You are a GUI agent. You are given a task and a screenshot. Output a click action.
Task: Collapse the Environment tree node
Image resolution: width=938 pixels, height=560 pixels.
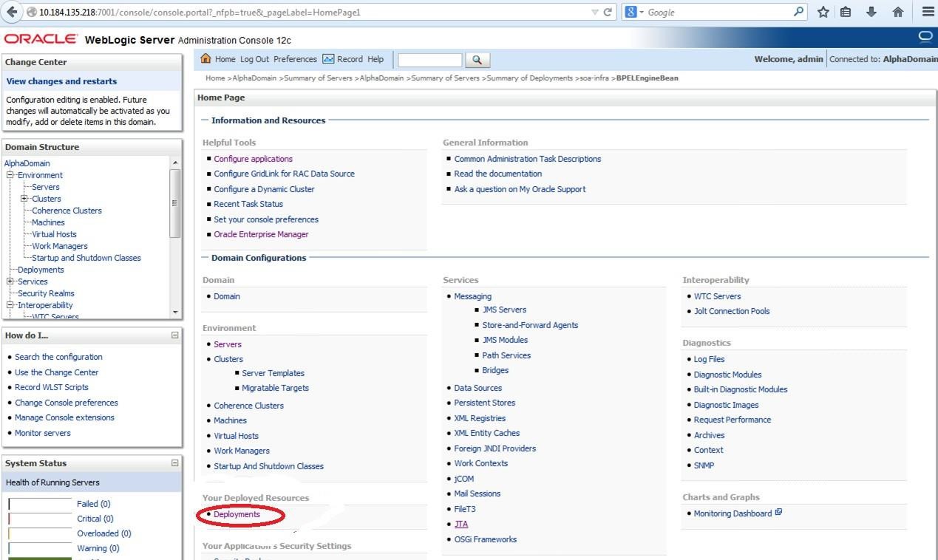tap(10, 175)
